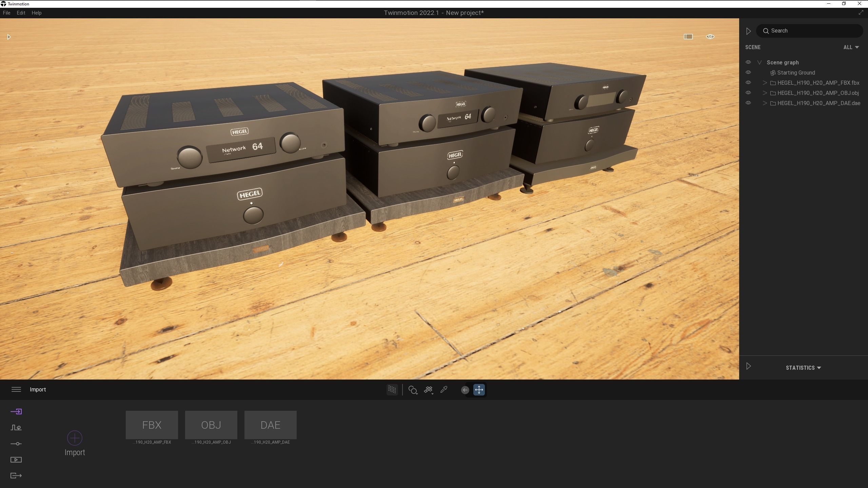The width and height of the screenshot is (868, 488).
Task: Click the fullscreen expand arrow icon
Action: click(861, 13)
